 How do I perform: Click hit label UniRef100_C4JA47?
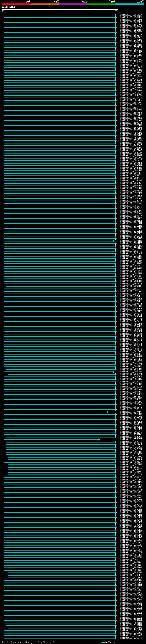pyautogui.click(x=131, y=309)
